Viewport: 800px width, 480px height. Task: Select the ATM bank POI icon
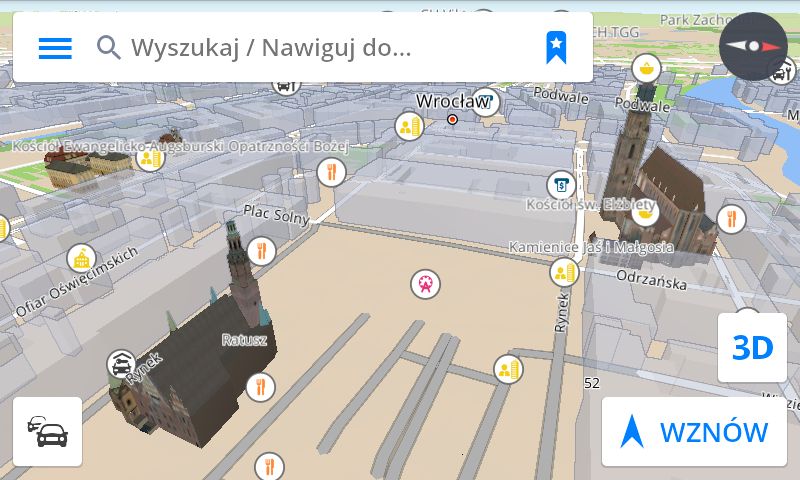[561, 185]
